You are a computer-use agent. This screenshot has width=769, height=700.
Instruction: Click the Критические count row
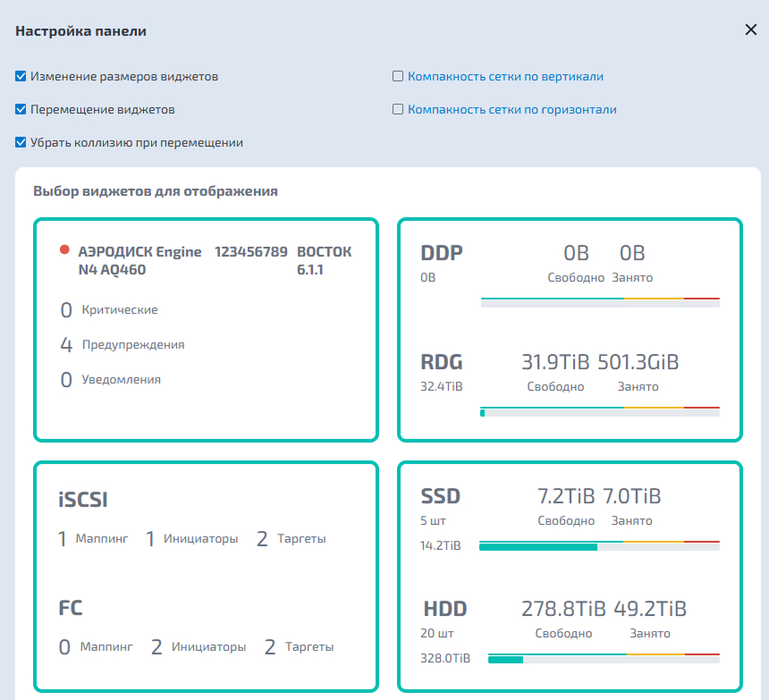click(109, 310)
